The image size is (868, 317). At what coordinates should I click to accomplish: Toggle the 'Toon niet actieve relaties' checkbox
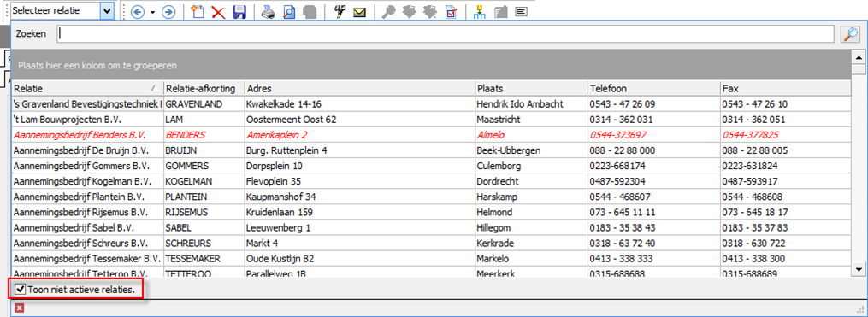(x=20, y=289)
